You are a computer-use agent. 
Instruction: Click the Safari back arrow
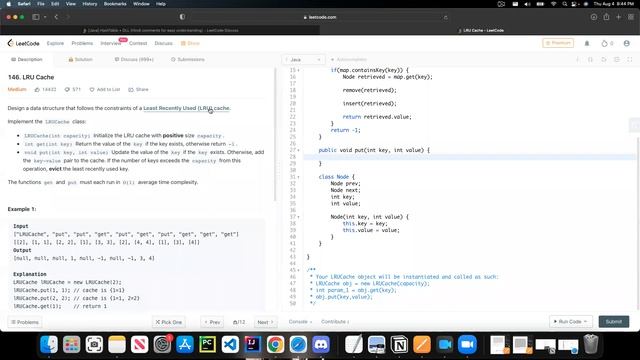[56, 17]
